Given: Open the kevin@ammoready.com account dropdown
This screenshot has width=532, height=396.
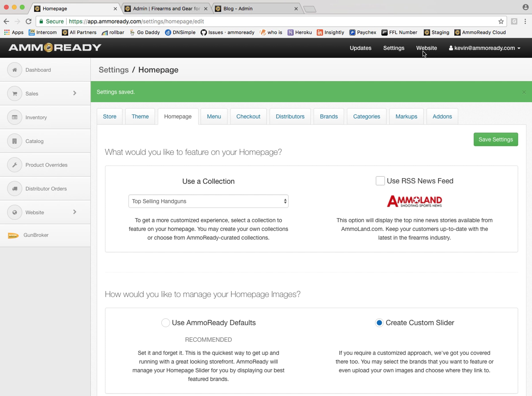Looking at the screenshot, I should point(485,48).
